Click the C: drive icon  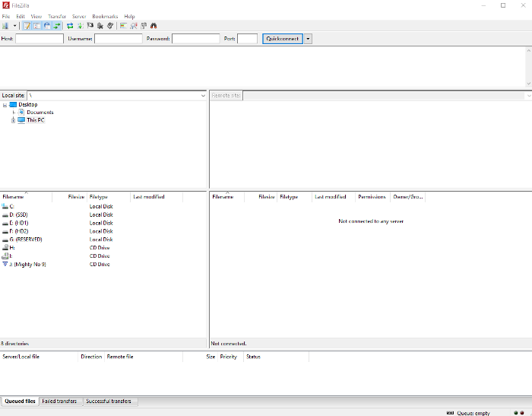pos(5,206)
